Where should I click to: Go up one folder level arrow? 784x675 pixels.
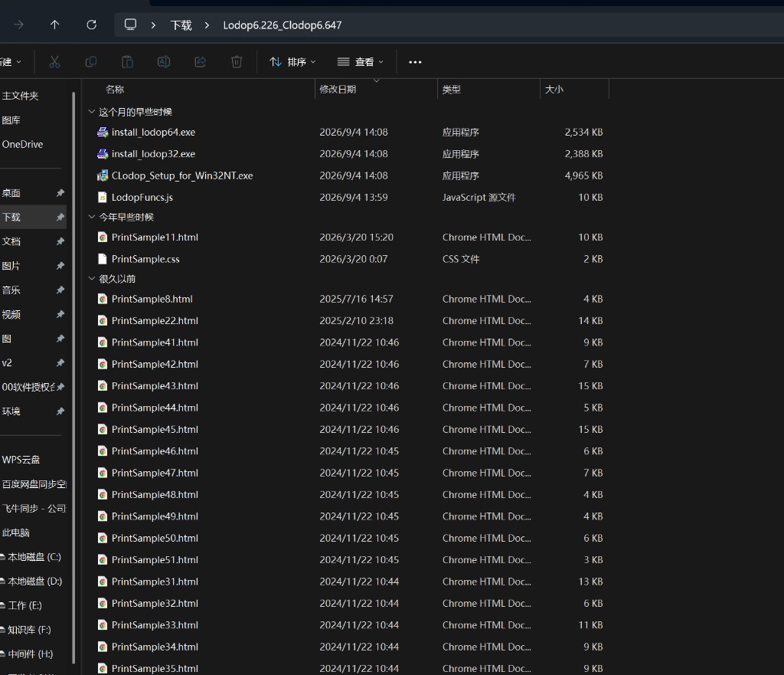click(x=55, y=25)
